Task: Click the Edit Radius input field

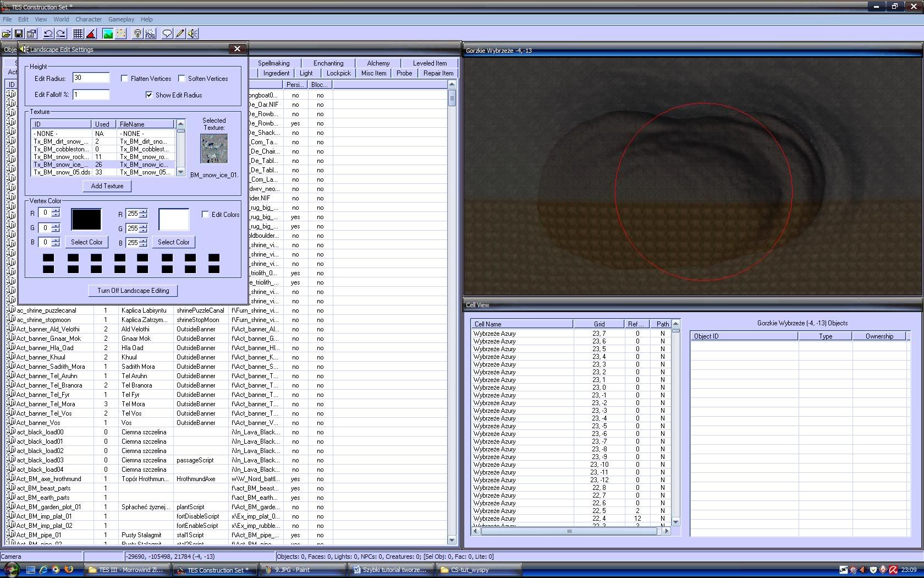Action: pyautogui.click(x=91, y=78)
